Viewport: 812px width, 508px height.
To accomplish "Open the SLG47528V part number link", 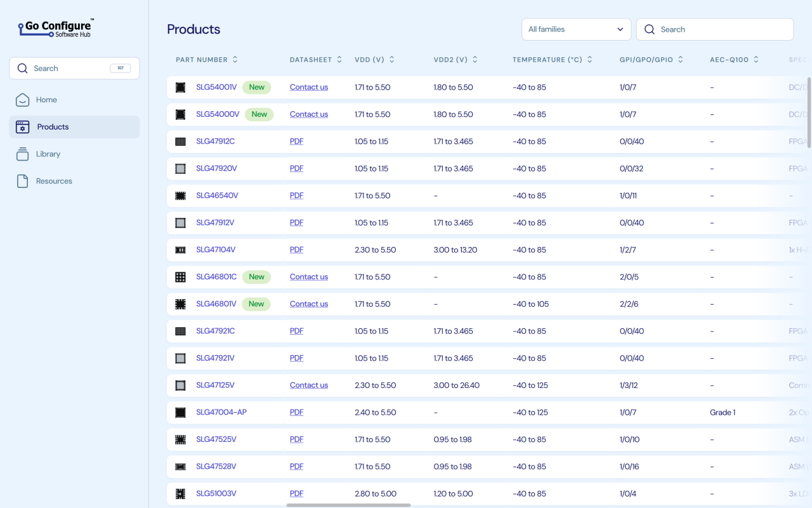I will pyautogui.click(x=216, y=467).
